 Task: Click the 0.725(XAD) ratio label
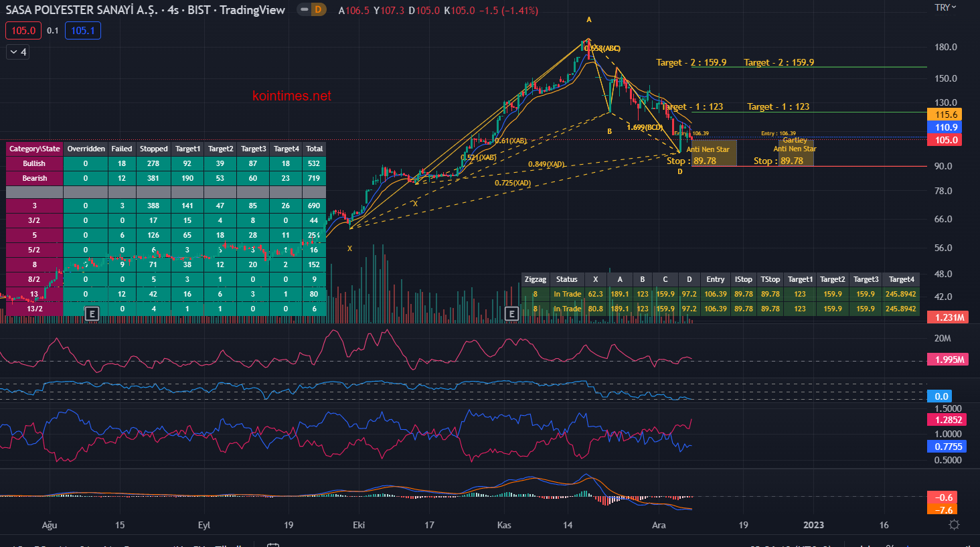click(x=513, y=183)
